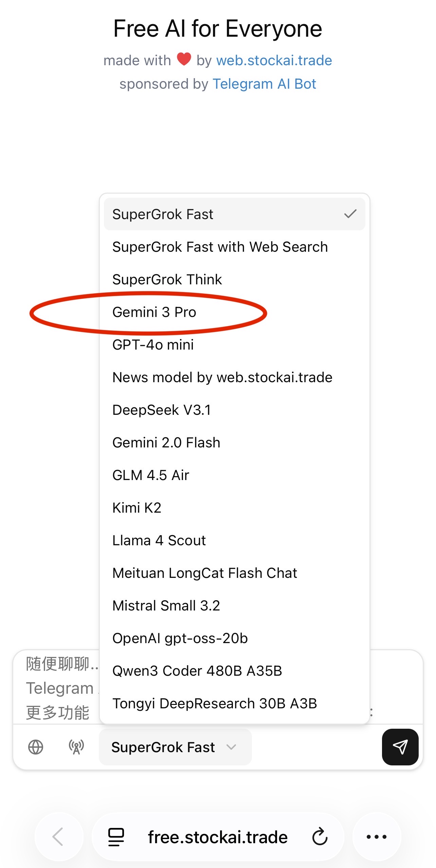Tap the page reader icon beside URL
Screen dimensions: 436x868
pyautogui.click(x=116, y=837)
